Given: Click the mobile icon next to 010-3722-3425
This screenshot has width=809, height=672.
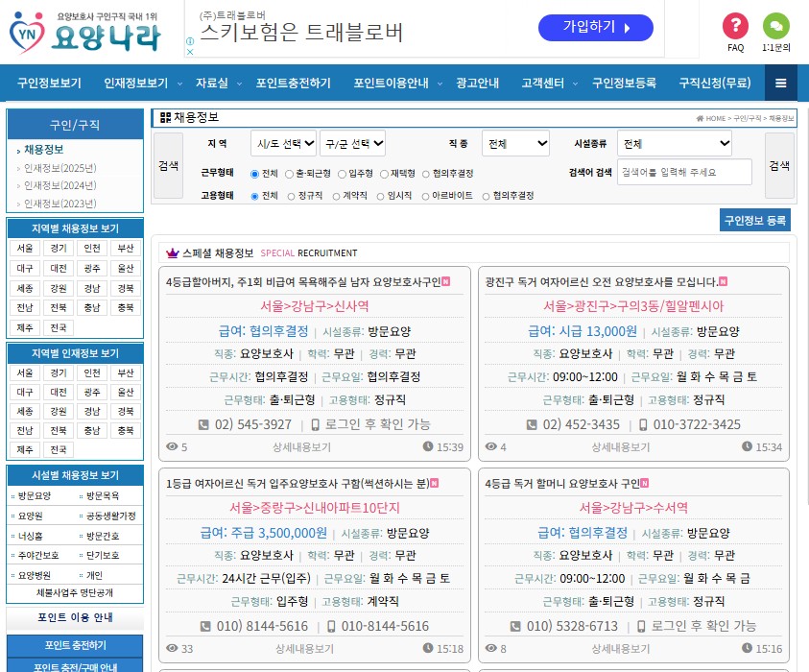Looking at the screenshot, I should click(x=644, y=424).
